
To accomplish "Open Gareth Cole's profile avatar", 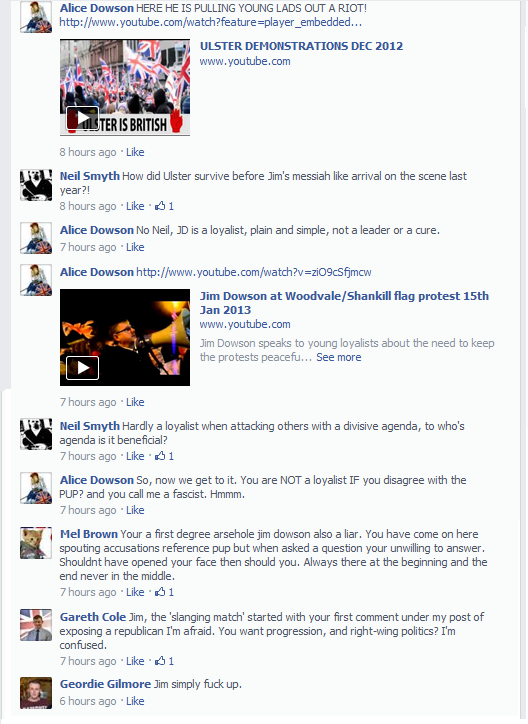I will pyautogui.click(x=36, y=625).
